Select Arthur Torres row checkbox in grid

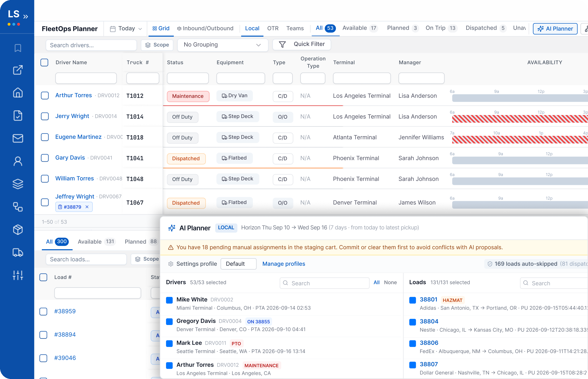[x=45, y=95]
